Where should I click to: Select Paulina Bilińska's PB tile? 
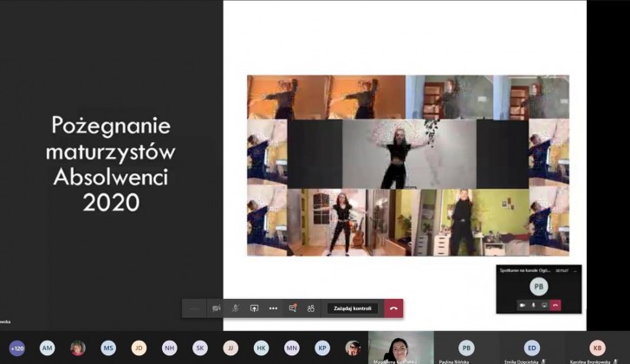(466, 348)
